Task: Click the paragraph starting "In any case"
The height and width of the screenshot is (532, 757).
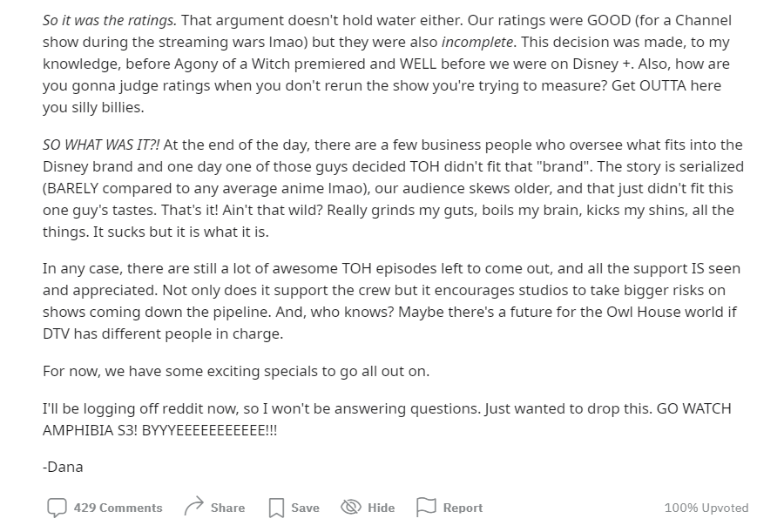Action: pyautogui.click(x=383, y=290)
